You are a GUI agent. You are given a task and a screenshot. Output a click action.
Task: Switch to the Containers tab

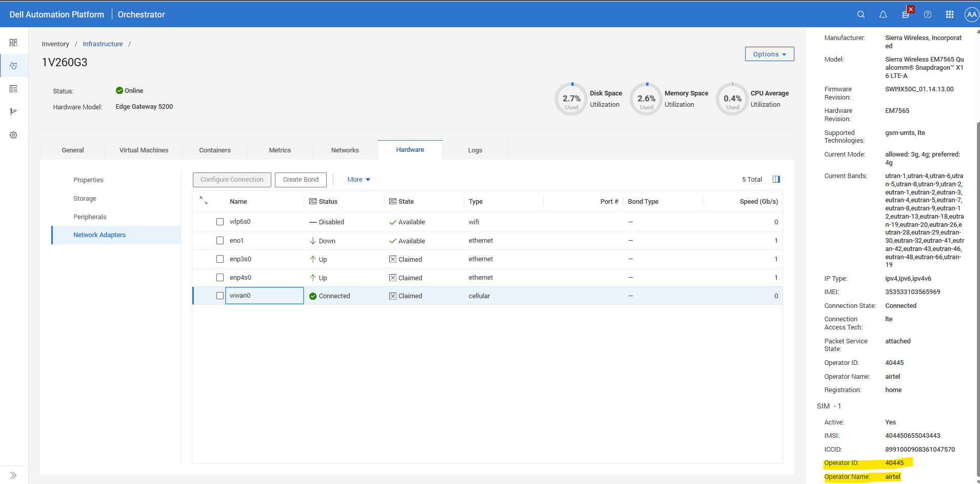pos(215,150)
